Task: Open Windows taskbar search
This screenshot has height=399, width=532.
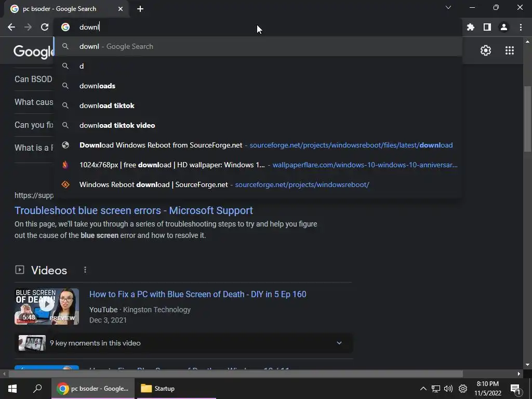Action: click(37, 389)
